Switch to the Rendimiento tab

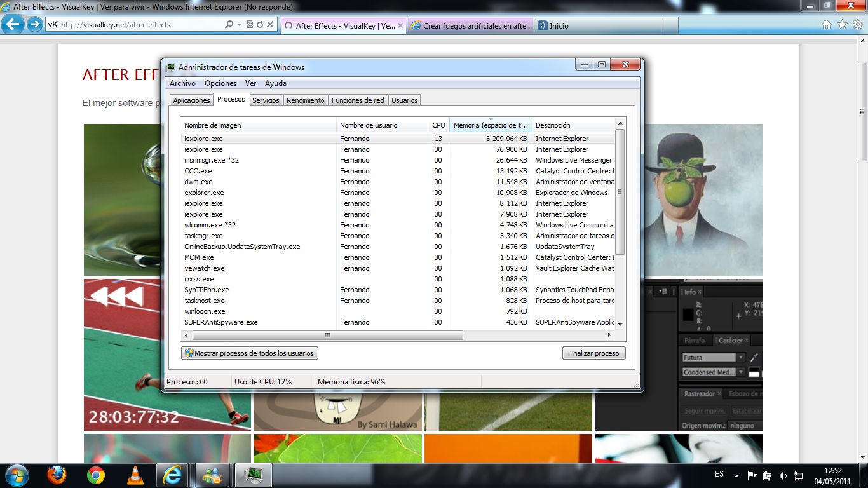[305, 100]
